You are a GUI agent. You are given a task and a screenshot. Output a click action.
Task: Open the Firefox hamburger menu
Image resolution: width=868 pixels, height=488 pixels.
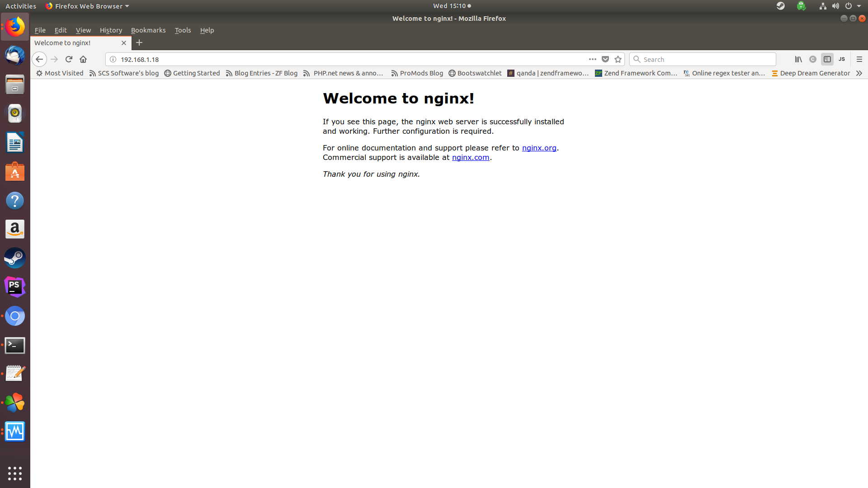[x=859, y=59]
